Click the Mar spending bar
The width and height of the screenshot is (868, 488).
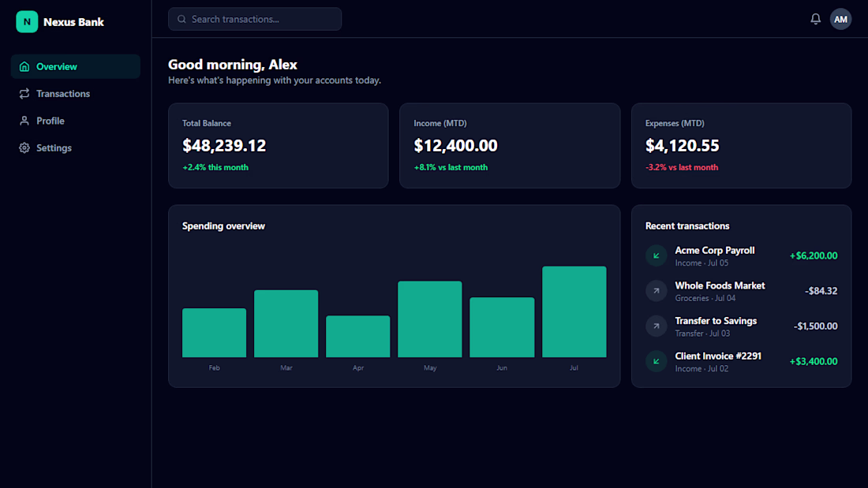tap(286, 324)
